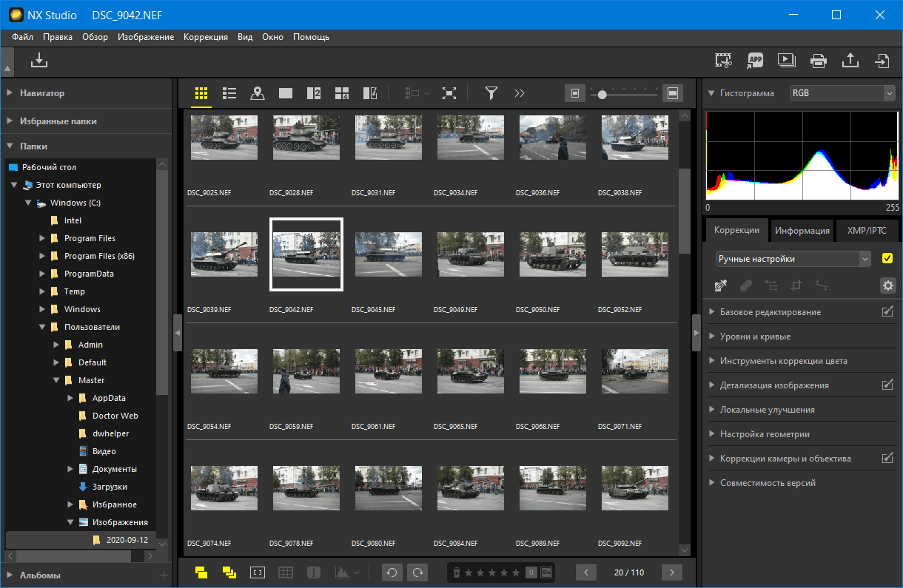903x588 pixels.
Task: Click the upload icon
Action: (x=850, y=61)
